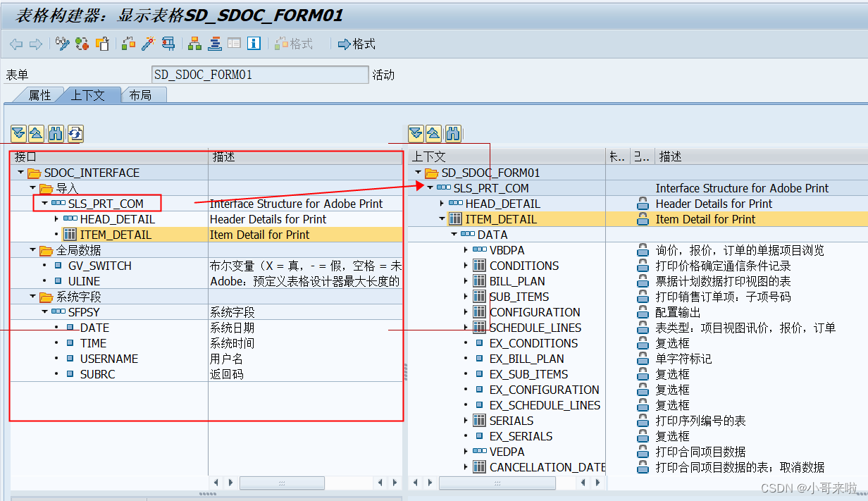Viewport: 868px width, 501px height.
Task: Collapse all nodes in the context panel
Action: [x=434, y=133]
